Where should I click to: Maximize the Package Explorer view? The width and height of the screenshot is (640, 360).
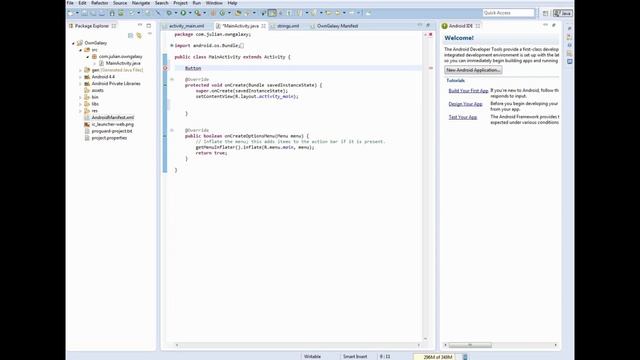[x=149, y=25]
